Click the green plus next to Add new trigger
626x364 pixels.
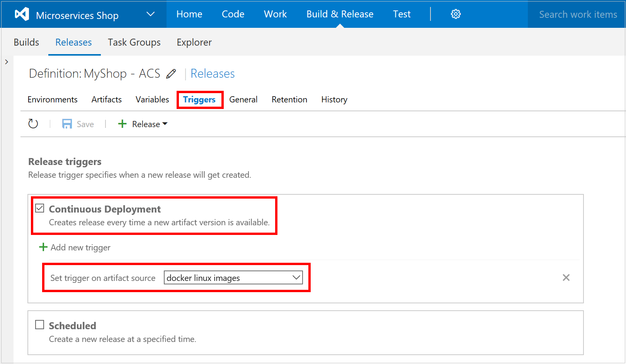coord(43,247)
